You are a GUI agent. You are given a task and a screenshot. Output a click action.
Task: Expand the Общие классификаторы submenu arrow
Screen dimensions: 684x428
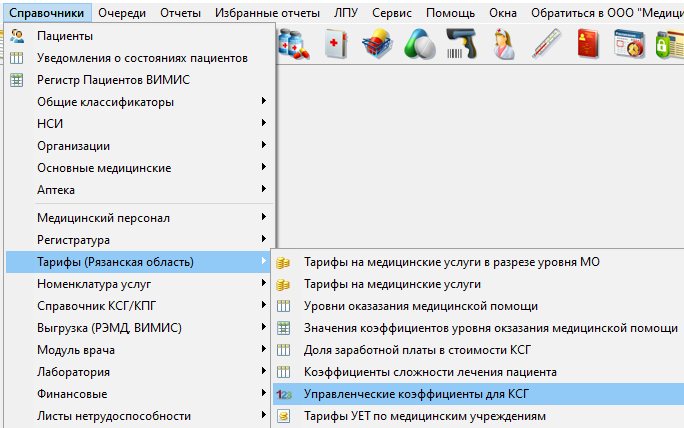263,101
